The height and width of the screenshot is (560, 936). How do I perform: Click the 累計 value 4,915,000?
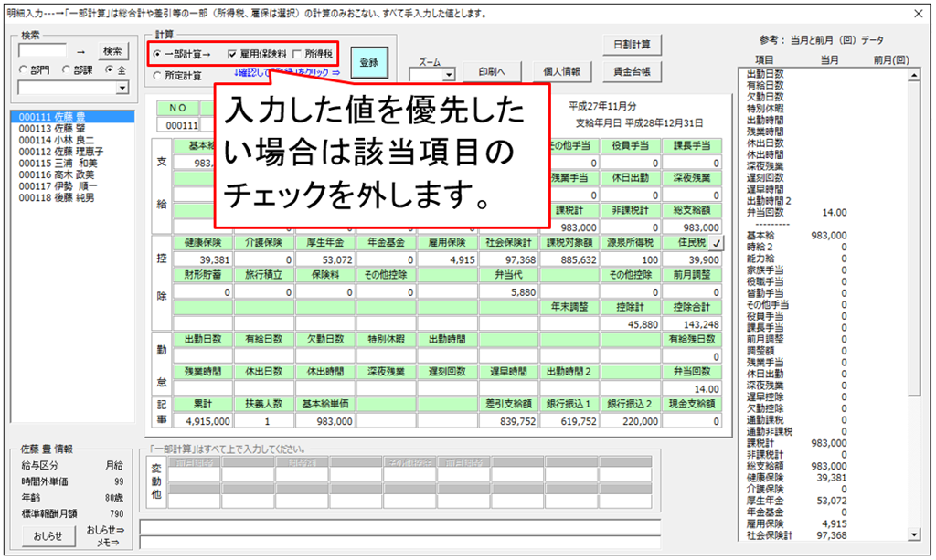click(x=203, y=421)
